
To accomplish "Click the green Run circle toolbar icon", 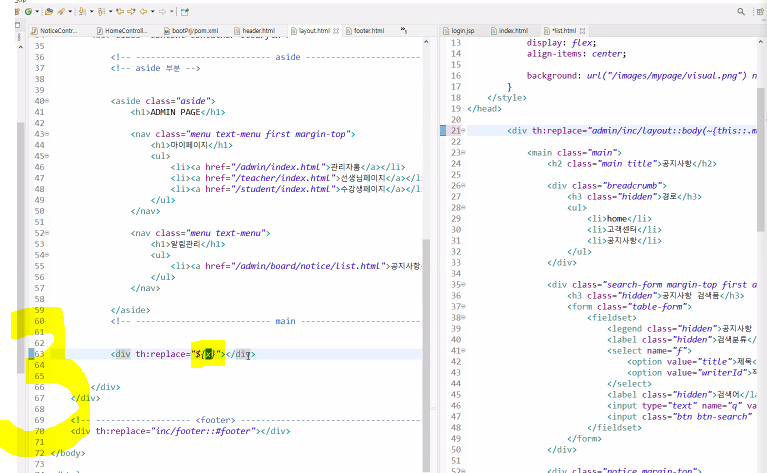I will coord(28,11).
